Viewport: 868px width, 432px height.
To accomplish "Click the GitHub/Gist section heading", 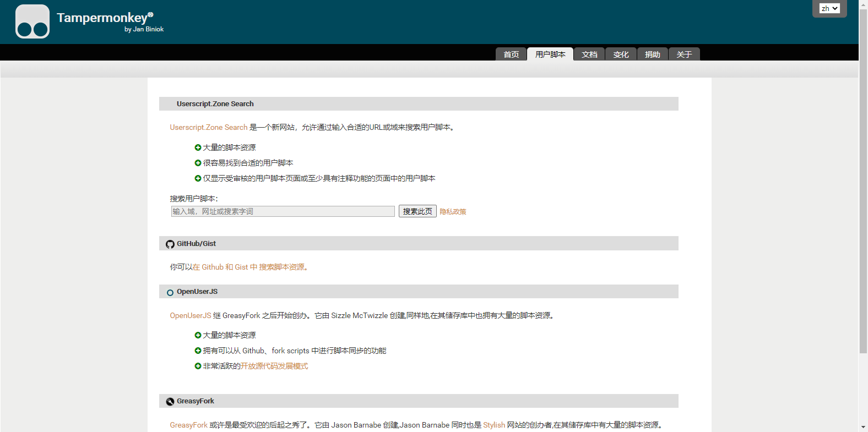I will pos(196,244).
